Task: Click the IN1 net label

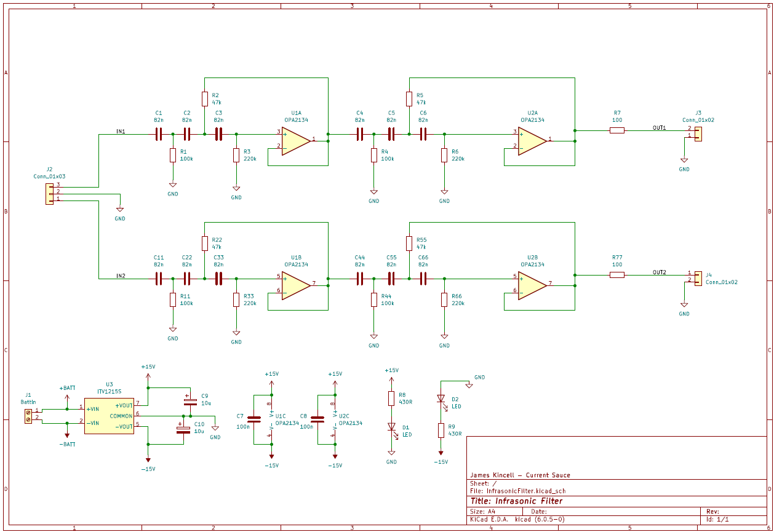Action: (122, 131)
